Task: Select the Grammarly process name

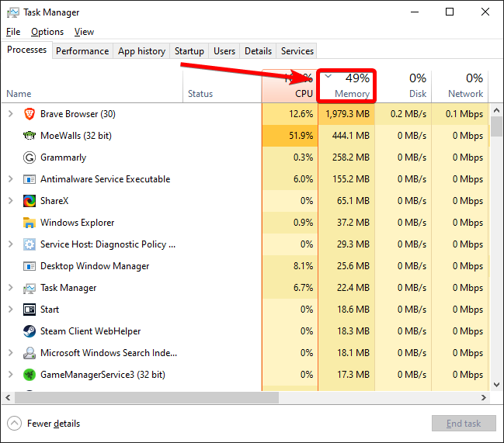Action: click(64, 157)
